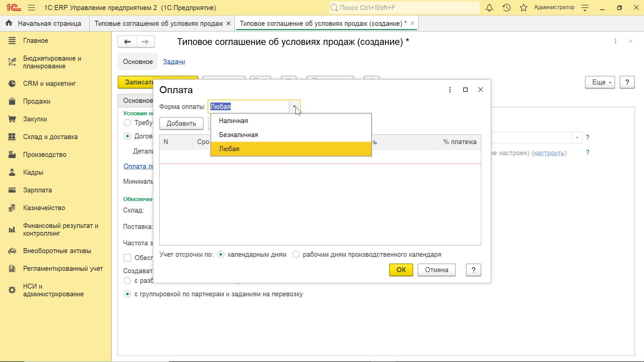Click Добавить button in Оплата dialog

(181, 123)
